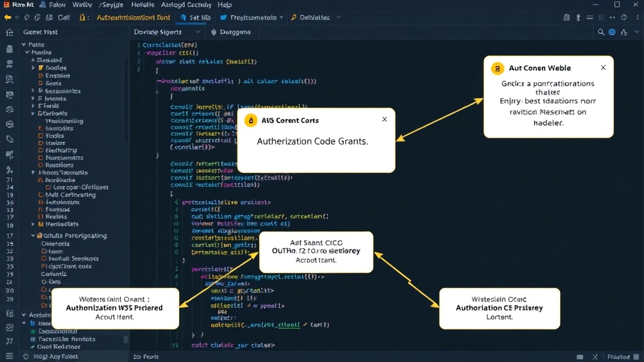Click the Preeted status bar label
This screenshot has height=362, width=644.
[619, 357]
